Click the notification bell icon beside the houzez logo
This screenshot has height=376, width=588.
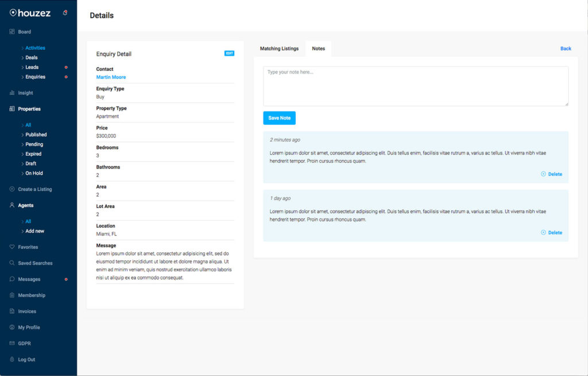point(65,13)
